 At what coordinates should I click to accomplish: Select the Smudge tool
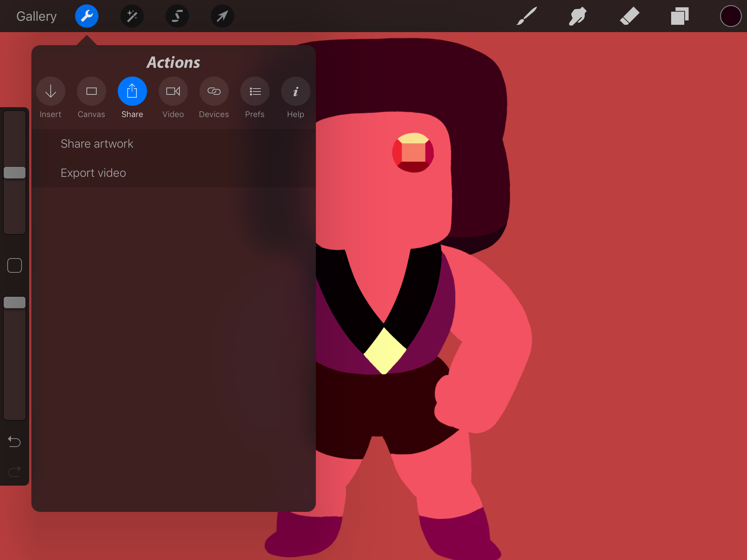pos(578,16)
